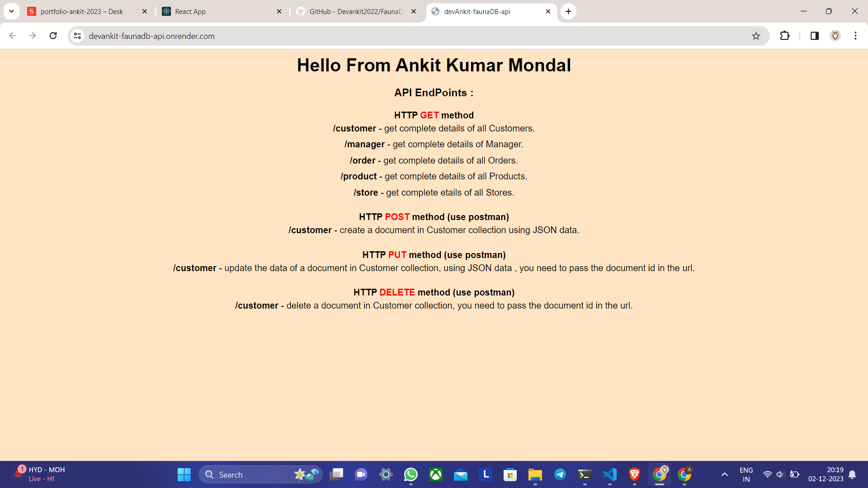View site information icon in address bar
868x488 pixels.
tap(77, 36)
